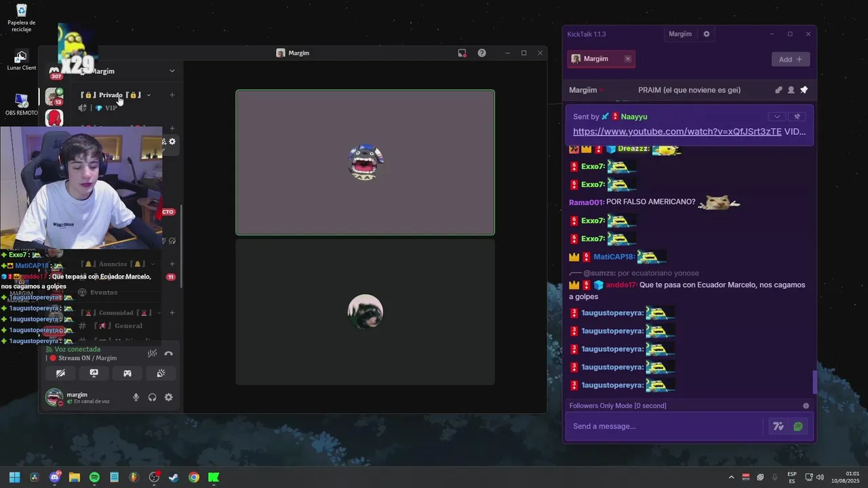Add a channel to the Comunidad category

(x=172, y=312)
